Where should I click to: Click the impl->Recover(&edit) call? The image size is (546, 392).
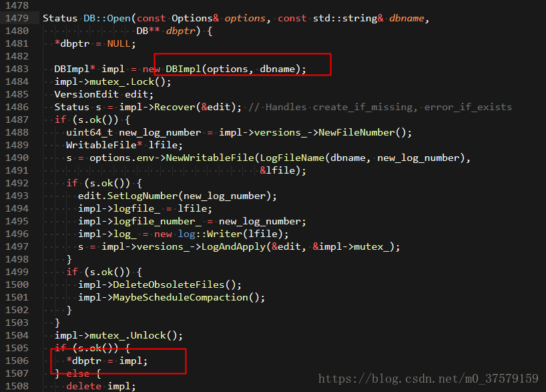180,107
